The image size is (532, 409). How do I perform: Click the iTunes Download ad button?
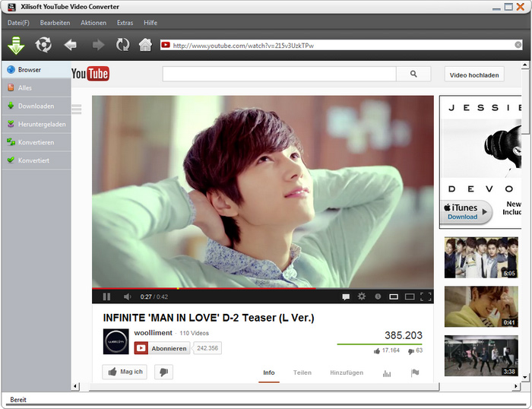click(467, 211)
